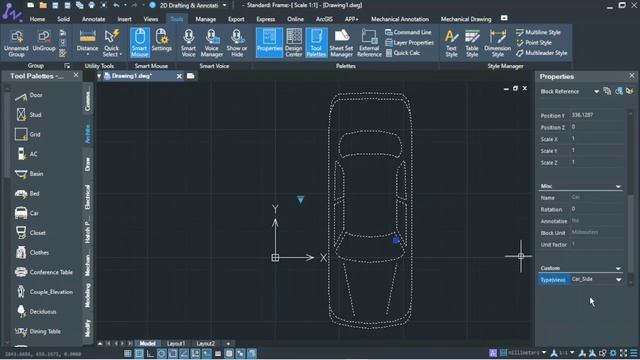Open the Sheet Set Manager

click(x=341, y=43)
